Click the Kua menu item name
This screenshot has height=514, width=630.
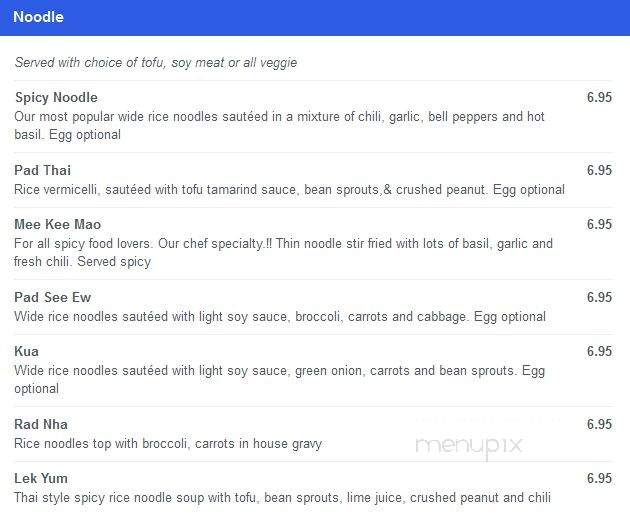pos(27,351)
